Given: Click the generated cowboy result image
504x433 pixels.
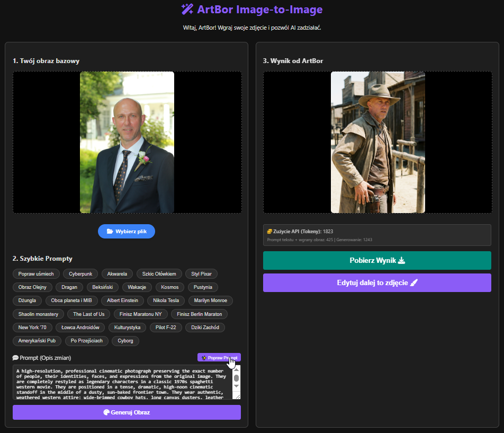Looking at the screenshot, I should point(377,143).
